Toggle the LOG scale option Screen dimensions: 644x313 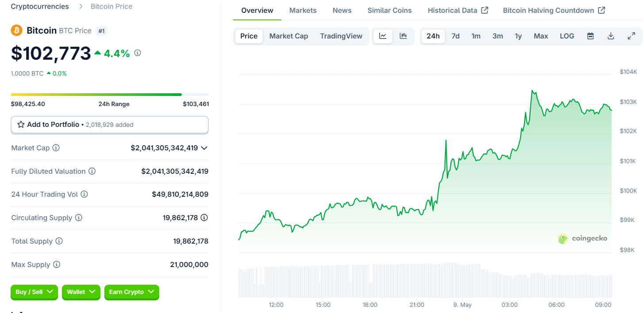(x=567, y=36)
